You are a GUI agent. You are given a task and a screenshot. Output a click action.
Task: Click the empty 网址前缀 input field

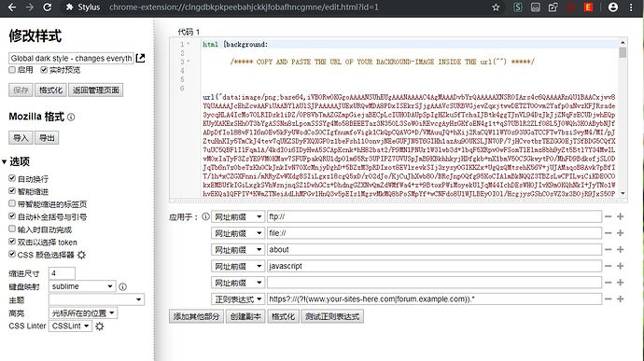tap(435, 283)
